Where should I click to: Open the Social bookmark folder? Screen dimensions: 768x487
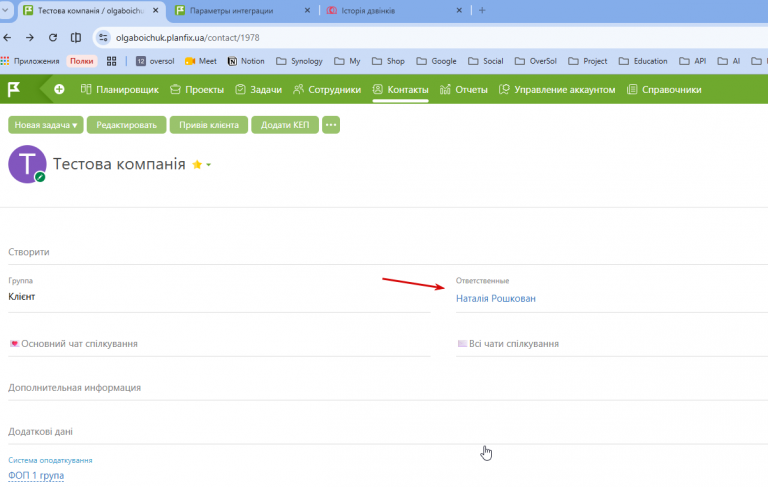[485, 61]
